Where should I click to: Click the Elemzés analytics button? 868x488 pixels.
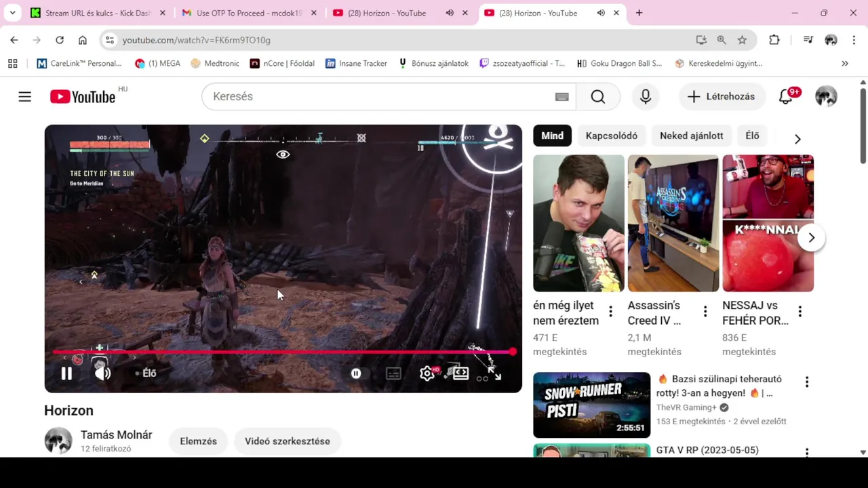click(199, 441)
